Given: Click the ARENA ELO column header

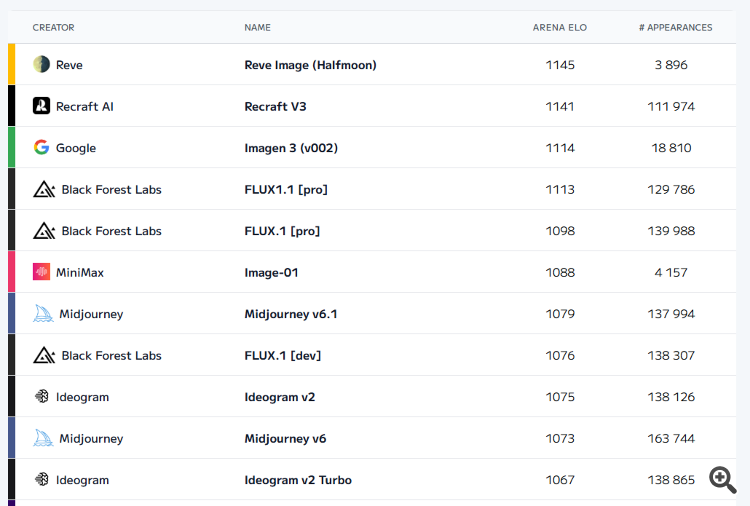Looking at the screenshot, I should [x=560, y=28].
